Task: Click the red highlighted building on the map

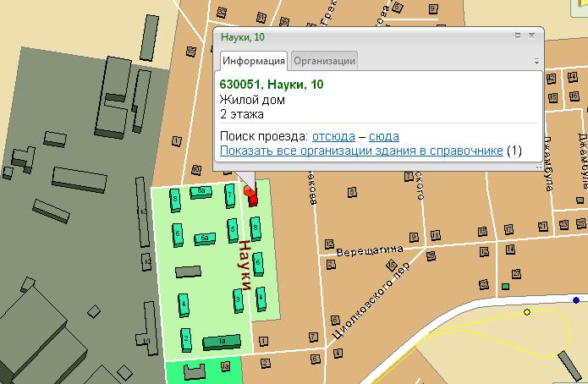Action: point(252,203)
